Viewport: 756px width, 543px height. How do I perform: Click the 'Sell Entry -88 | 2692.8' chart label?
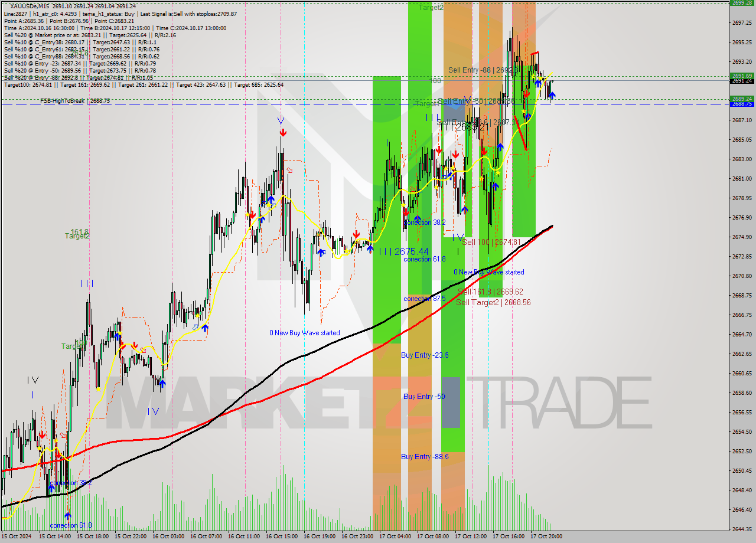482,70
